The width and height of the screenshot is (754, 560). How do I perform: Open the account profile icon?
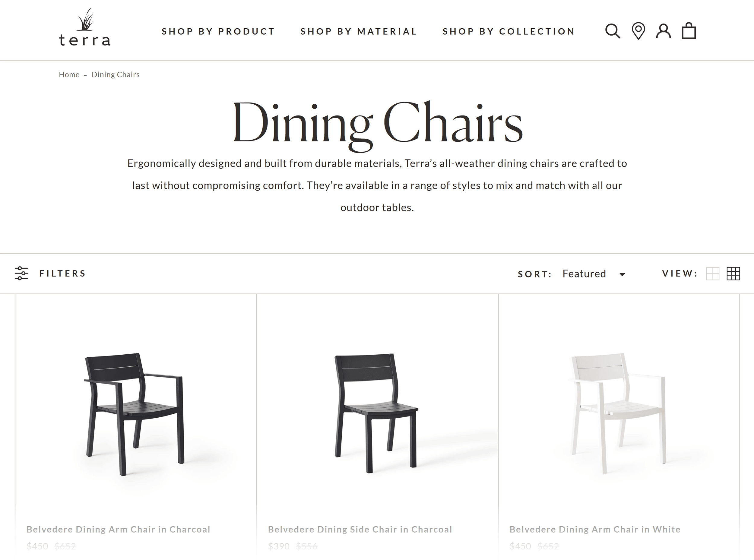coord(664,31)
